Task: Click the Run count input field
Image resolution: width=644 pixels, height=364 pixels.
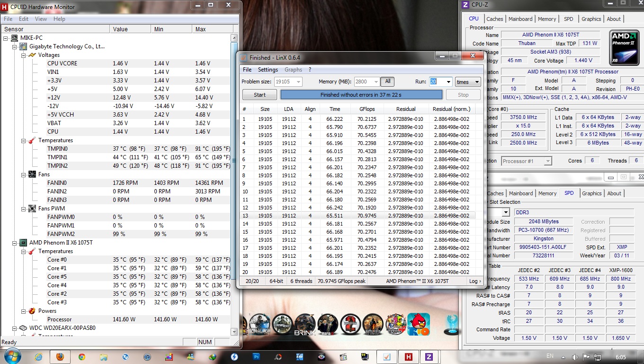Action: pos(437,82)
